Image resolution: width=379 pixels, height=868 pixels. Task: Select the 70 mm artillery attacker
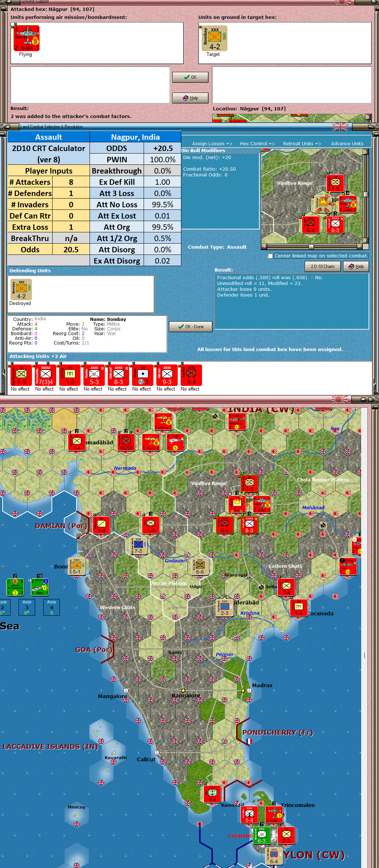click(143, 375)
